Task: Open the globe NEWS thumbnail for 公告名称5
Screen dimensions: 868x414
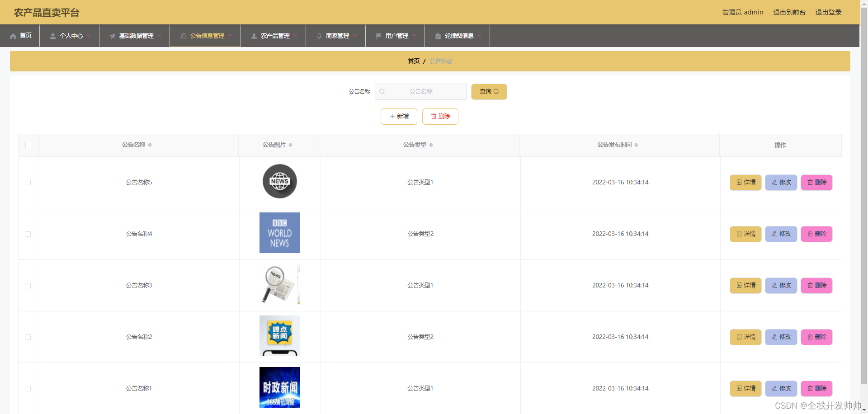Action: [280, 181]
